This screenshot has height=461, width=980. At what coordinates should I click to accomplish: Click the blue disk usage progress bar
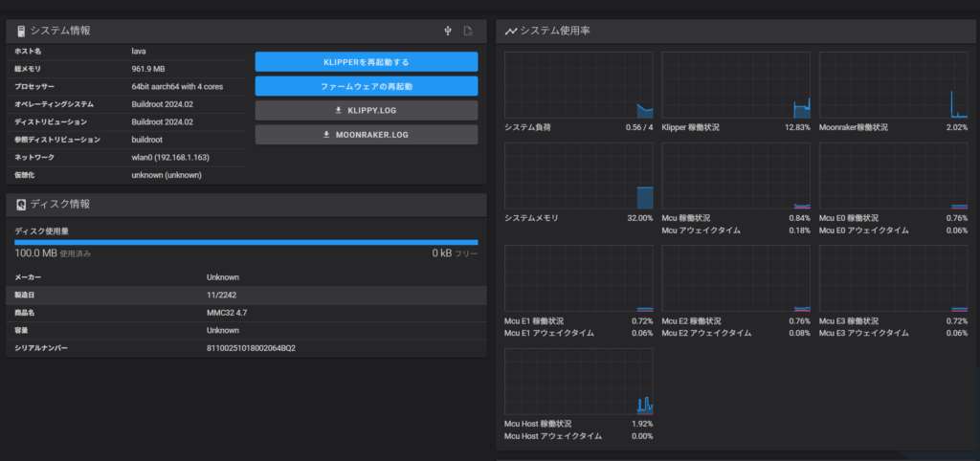(x=246, y=243)
